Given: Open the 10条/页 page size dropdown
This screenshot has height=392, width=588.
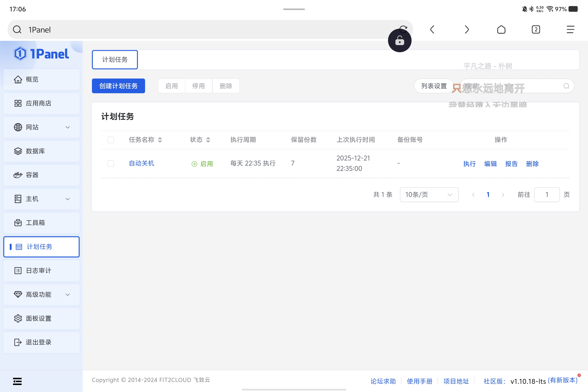Looking at the screenshot, I should pos(429,194).
